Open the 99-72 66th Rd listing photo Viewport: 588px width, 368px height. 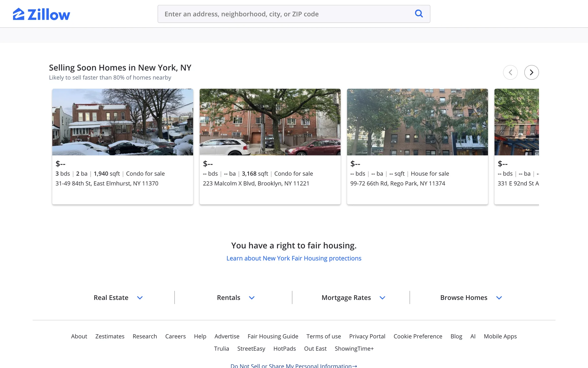[x=417, y=122]
